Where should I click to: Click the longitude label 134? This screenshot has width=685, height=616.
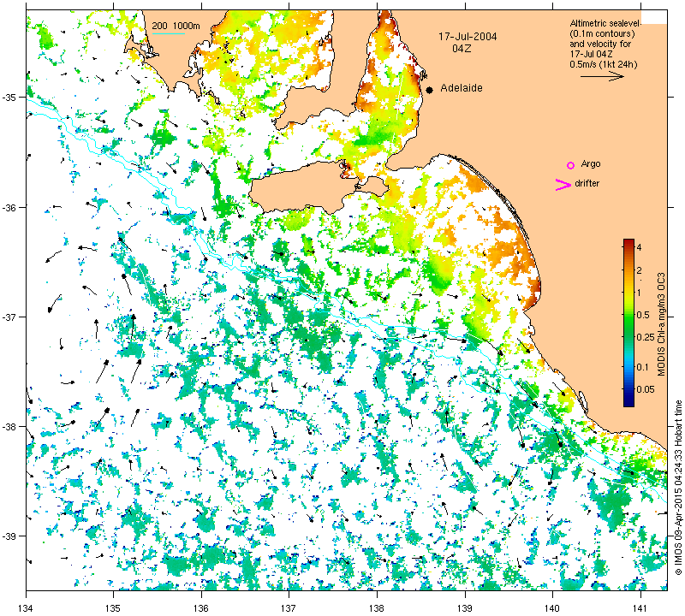26,607
